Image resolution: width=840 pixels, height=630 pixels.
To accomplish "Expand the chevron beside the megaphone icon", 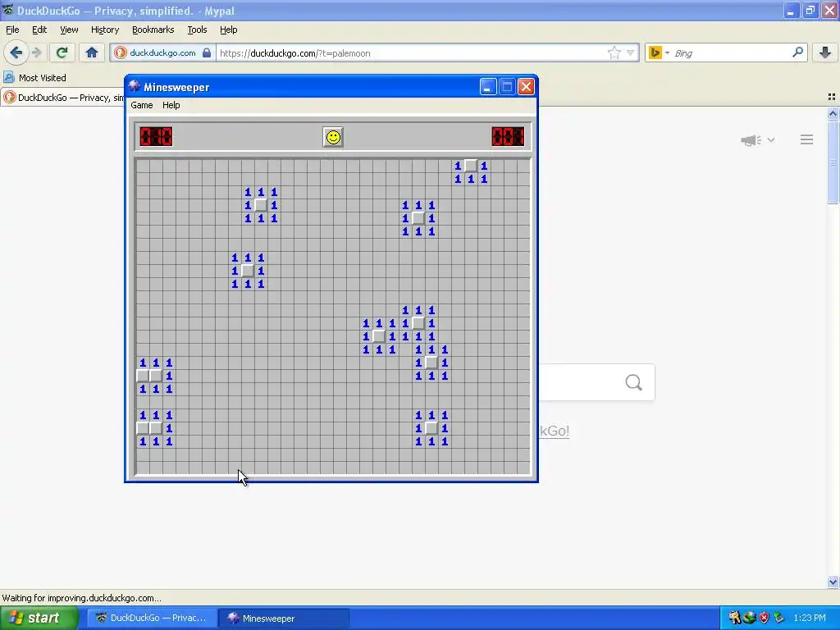I will pos(771,139).
